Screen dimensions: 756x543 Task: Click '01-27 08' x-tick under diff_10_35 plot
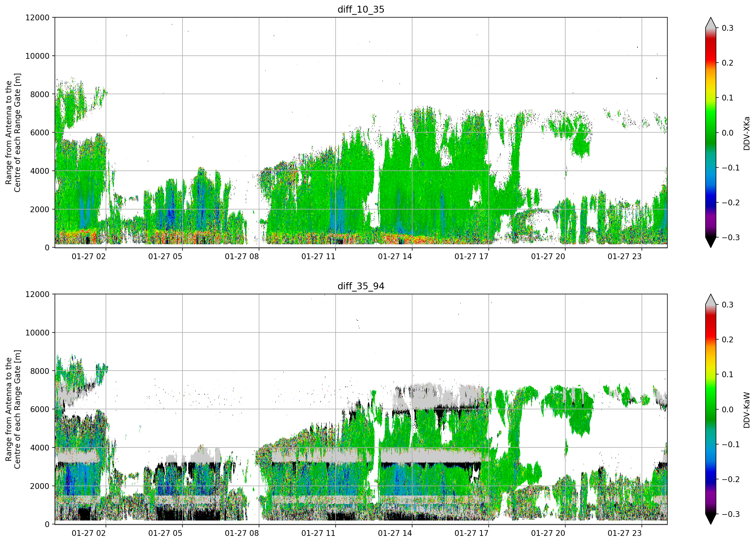[242, 256]
